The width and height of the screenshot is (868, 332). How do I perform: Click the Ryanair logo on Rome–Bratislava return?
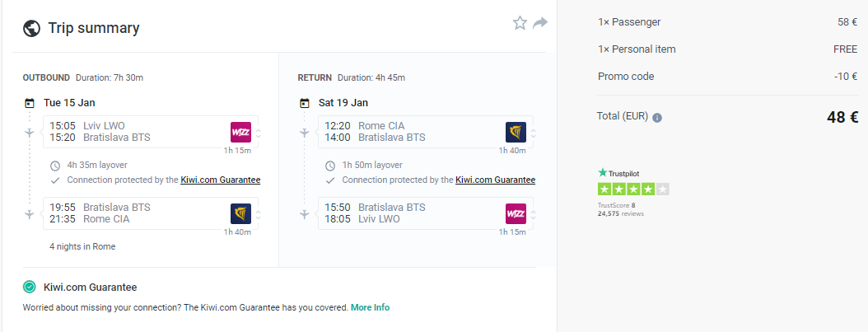click(516, 132)
